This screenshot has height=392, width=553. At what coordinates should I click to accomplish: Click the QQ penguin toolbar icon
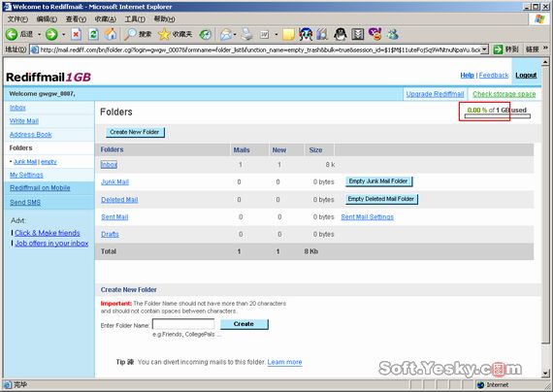point(340,34)
